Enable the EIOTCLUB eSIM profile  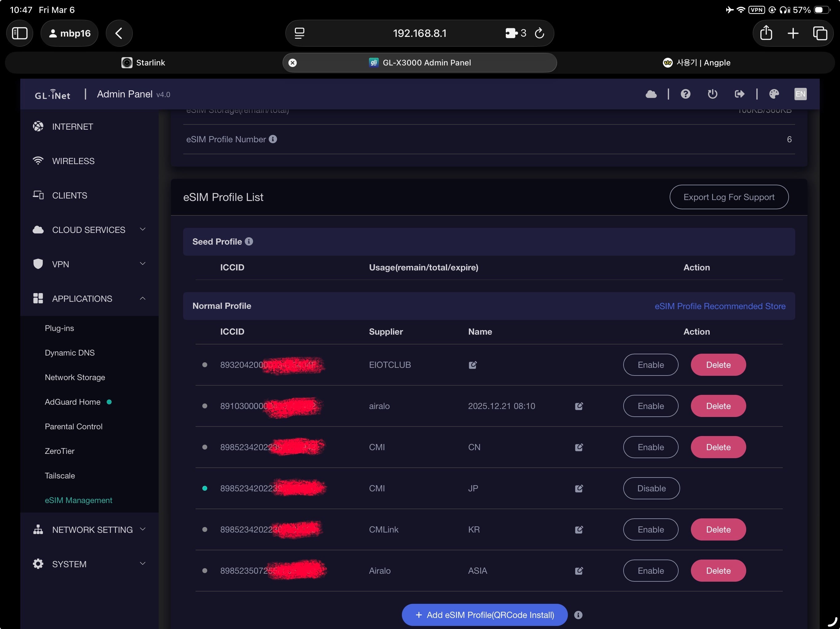click(651, 365)
